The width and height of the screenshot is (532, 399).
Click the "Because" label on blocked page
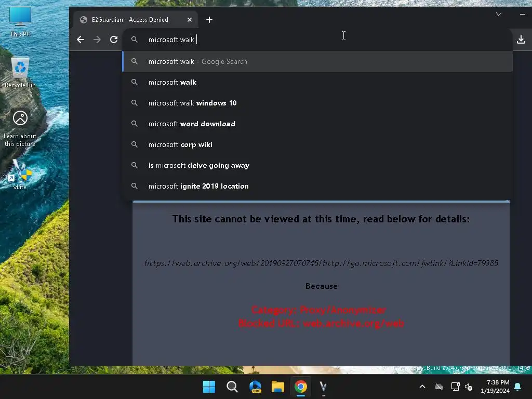[321, 286]
